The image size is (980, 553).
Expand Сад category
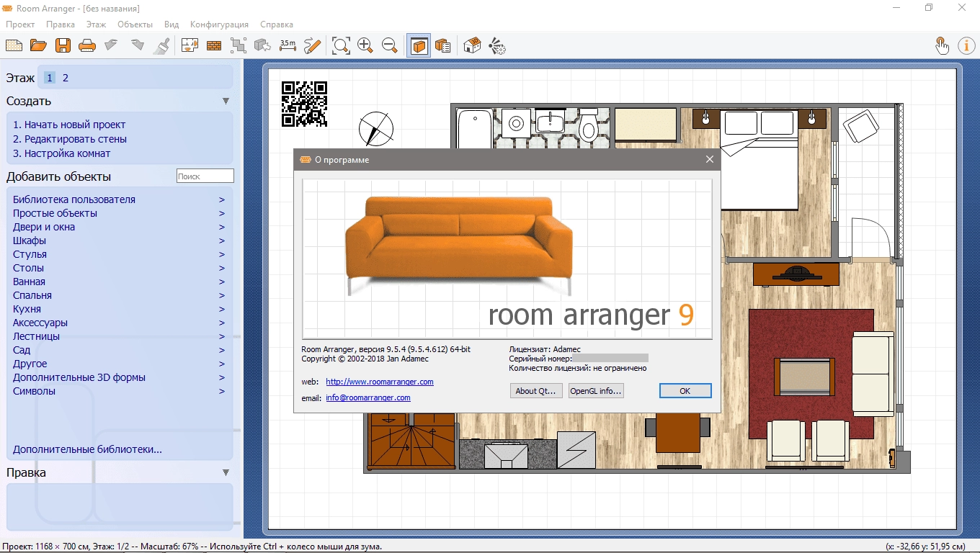pos(119,350)
